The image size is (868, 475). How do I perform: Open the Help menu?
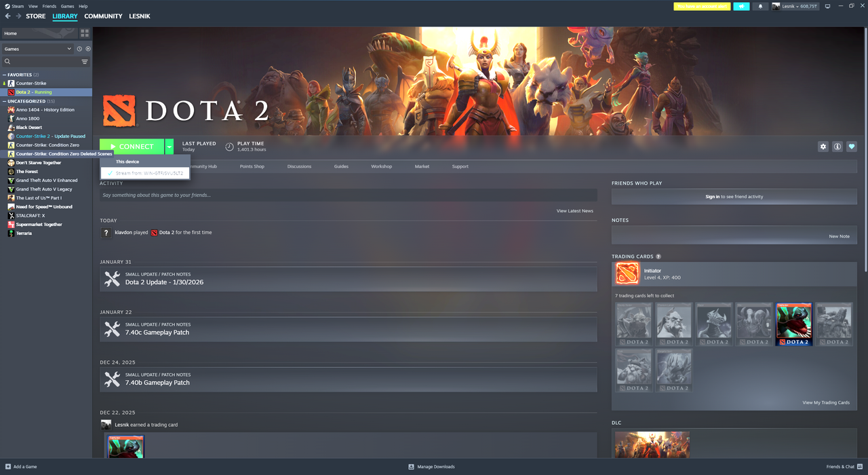coord(83,6)
